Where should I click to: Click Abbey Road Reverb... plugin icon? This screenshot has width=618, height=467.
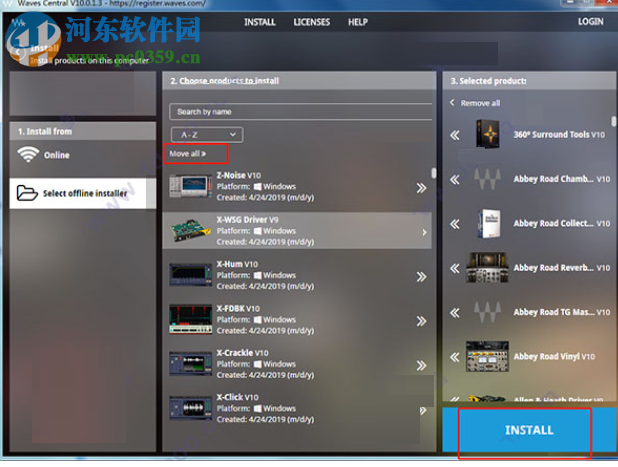click(x=487, y=268)
